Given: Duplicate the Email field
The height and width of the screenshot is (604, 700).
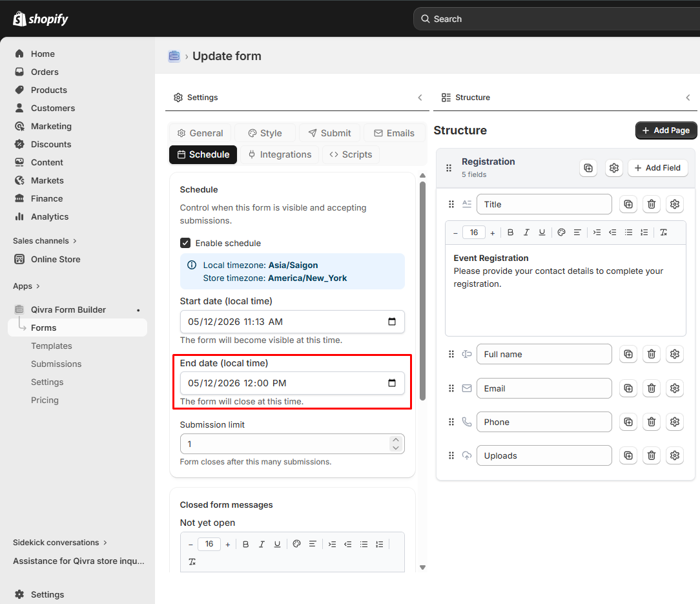Looking at the screenshot, I should [x=628, y=388].
